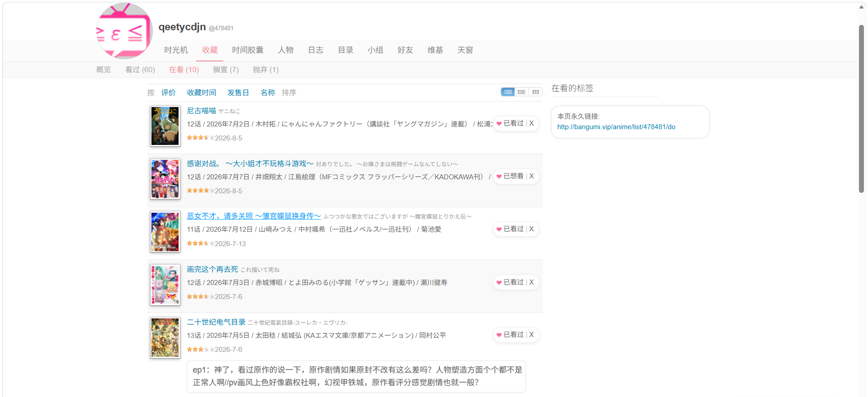Remove 二十世纪电气目录 with its X button
The image size is (868, 397).
(532, 335)
